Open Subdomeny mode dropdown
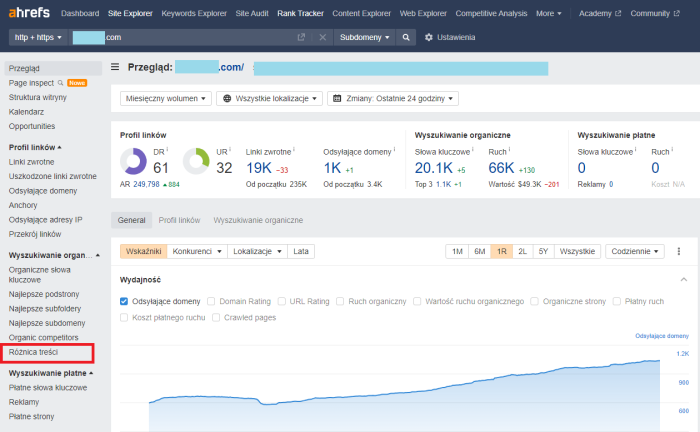 coord(364,37)
